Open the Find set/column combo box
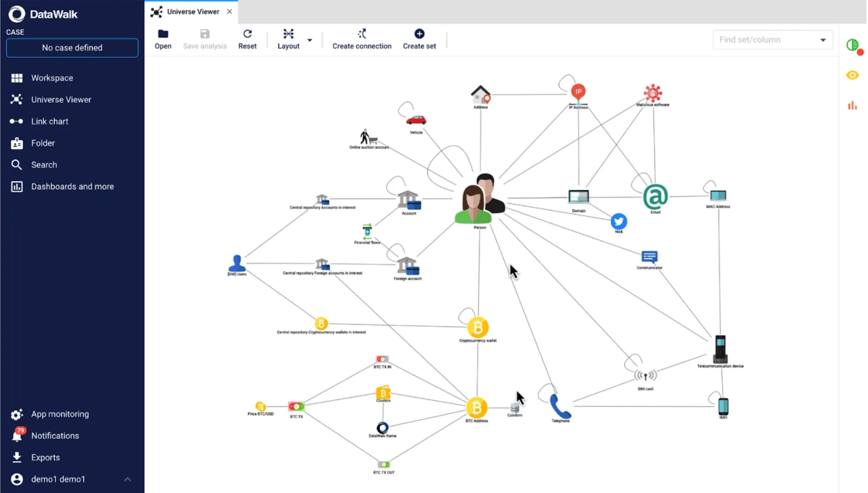The height and width of the screenshot is (493, 868). (772, 40)
